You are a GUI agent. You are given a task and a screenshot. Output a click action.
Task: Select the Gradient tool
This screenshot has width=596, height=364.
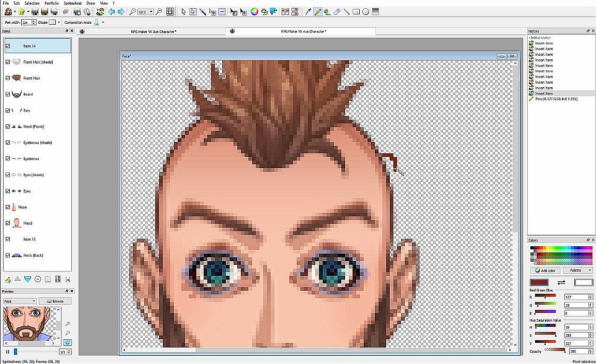376,12
